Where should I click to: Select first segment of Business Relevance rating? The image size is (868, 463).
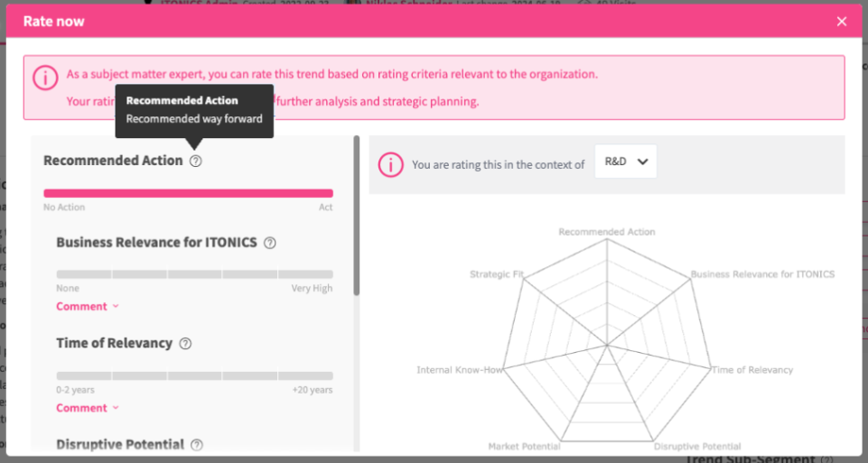click(x=83, y=274)
